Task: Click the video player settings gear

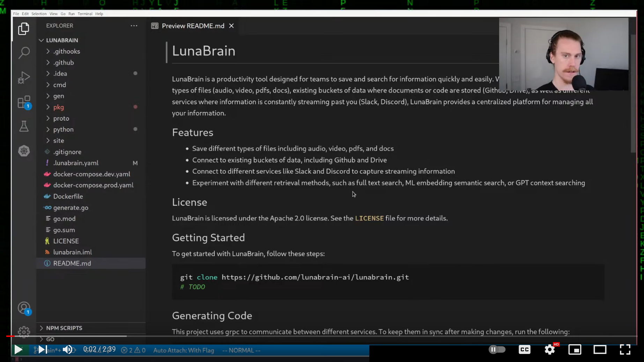Action: (x=549, y=349)
